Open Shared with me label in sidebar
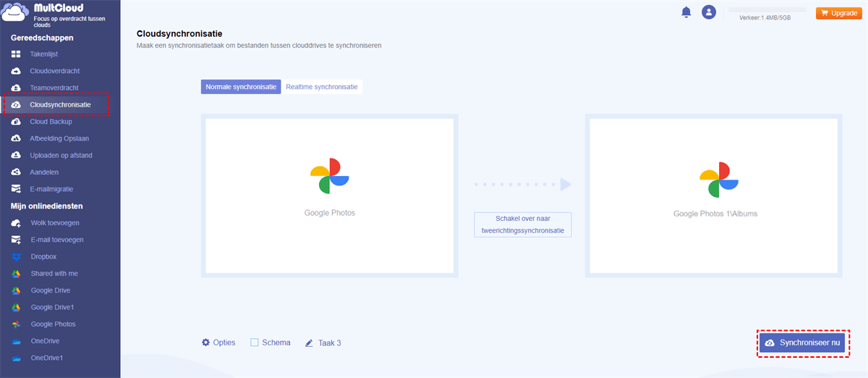 tap(54, 274)
